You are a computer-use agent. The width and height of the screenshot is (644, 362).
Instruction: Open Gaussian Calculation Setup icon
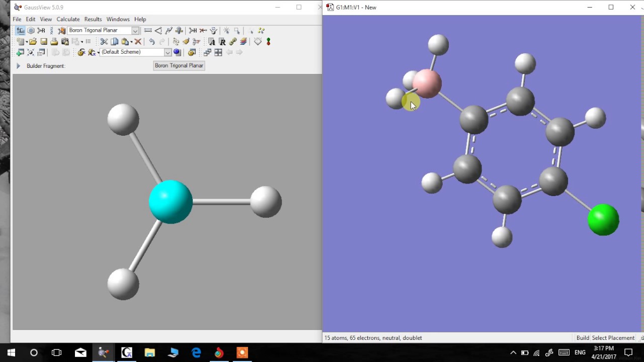(81, 52)
